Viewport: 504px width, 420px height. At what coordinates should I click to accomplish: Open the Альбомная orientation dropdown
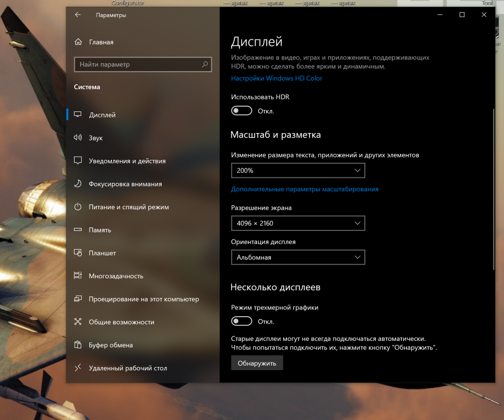coord(297,257)
